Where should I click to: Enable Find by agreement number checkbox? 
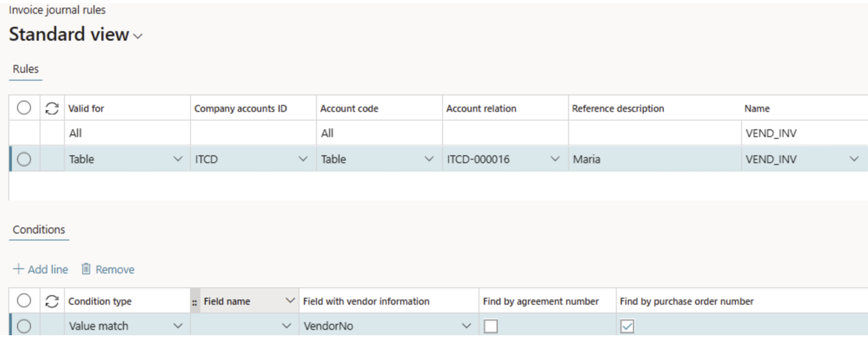coord(491,326)
